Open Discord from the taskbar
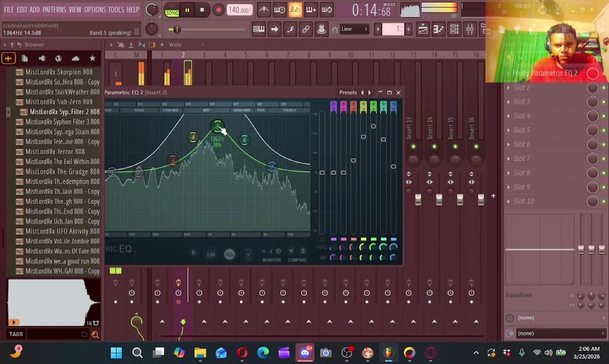The height and width of the screenshot is (364, 609). [x=305, y=353]
